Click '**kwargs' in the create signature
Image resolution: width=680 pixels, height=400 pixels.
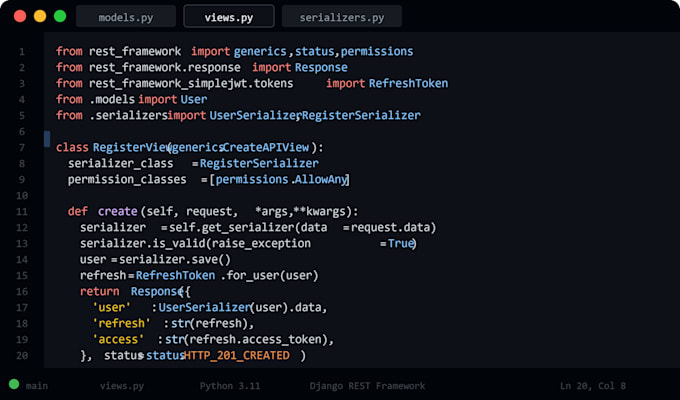coord(320,212)
